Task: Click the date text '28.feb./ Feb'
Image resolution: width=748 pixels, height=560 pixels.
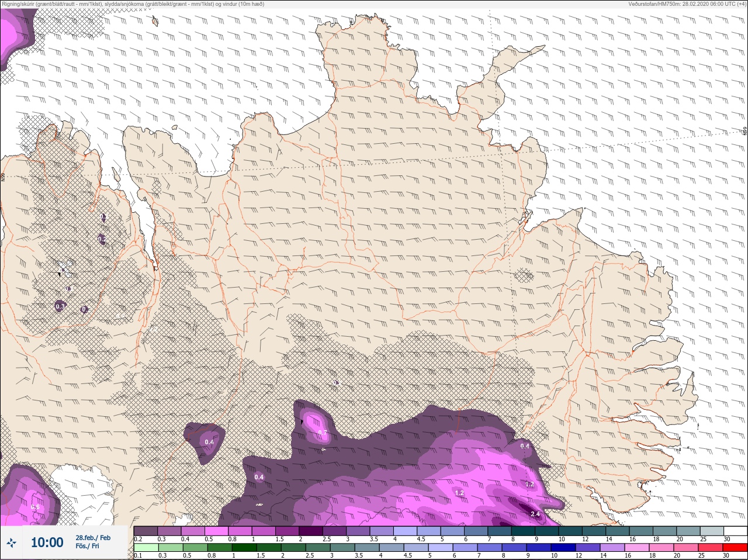Action: coord(93,537)
